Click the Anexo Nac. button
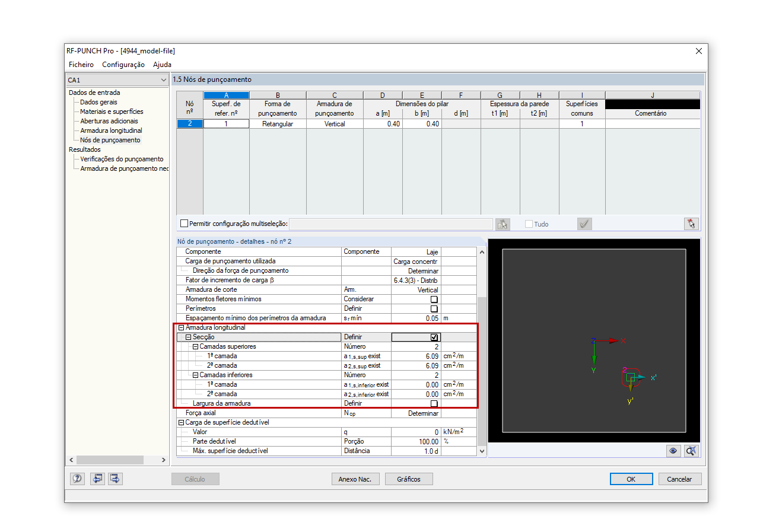The height and width of the screenshot is (532, 779). [x=355, y=479]
